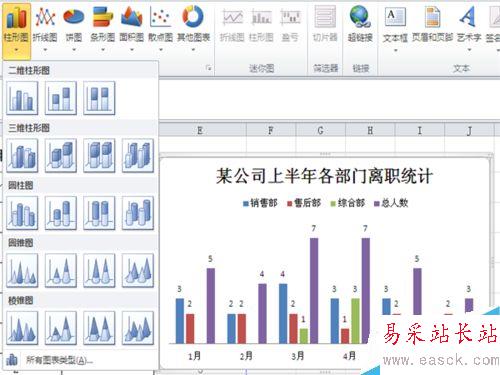The height and width of the screenshot is (375, 500).
Task: Expand the 散点图 dropdown arrow
Action: coord(161,50)
